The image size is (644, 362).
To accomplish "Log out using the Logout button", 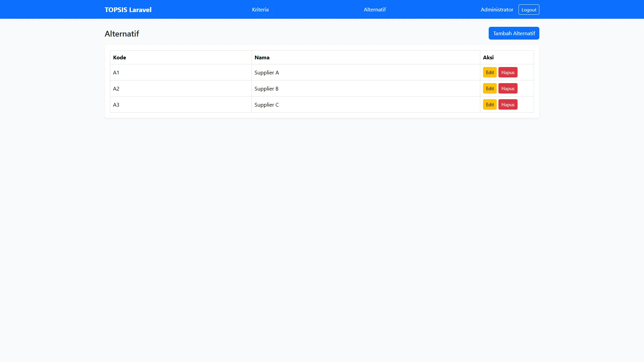I will click(x=529, y=10).
